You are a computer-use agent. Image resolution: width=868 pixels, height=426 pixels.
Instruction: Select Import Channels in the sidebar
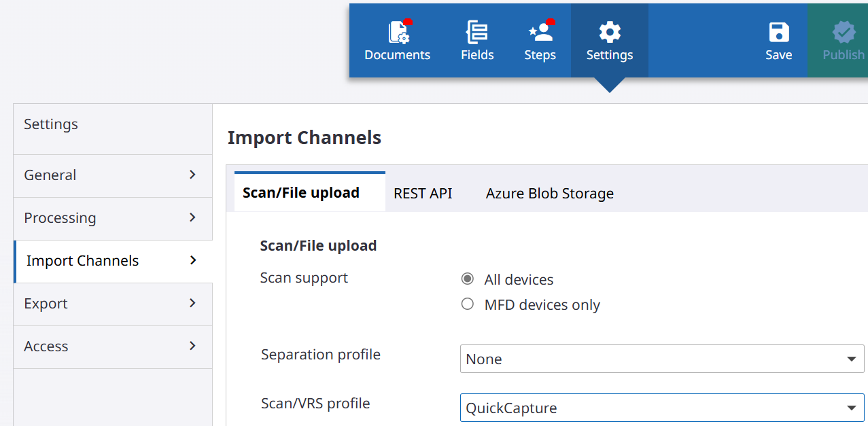[82, 260]
